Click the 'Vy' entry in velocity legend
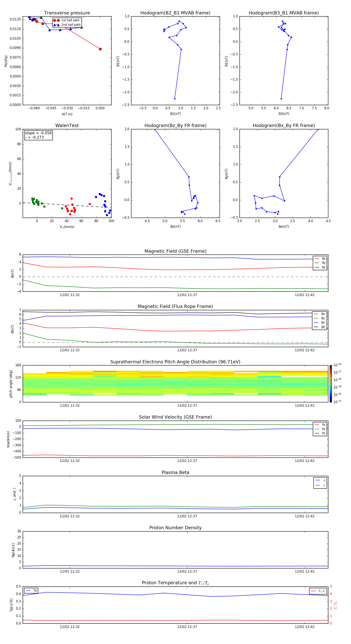This screenshot has width=351, height=644. click(320, 429)
